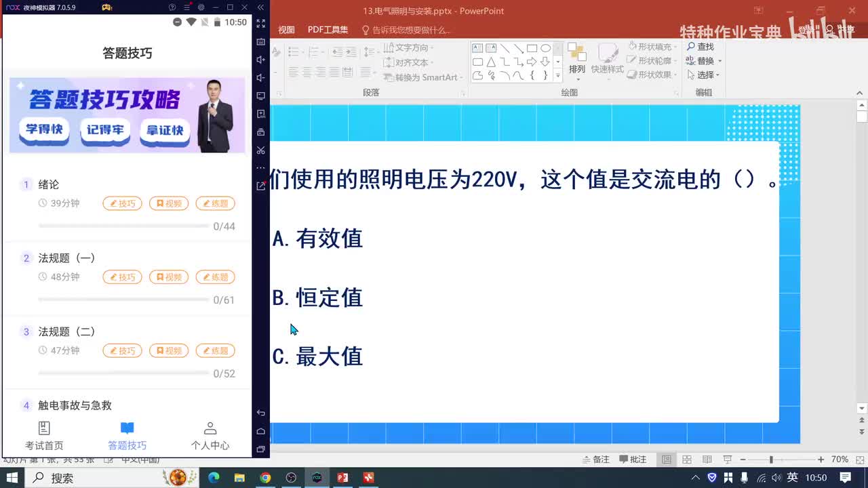This screenshot has width=868, height=488.
Task: Open Edge browser from the taskbar
Action: pyautogui.click(x=214, y=478)
